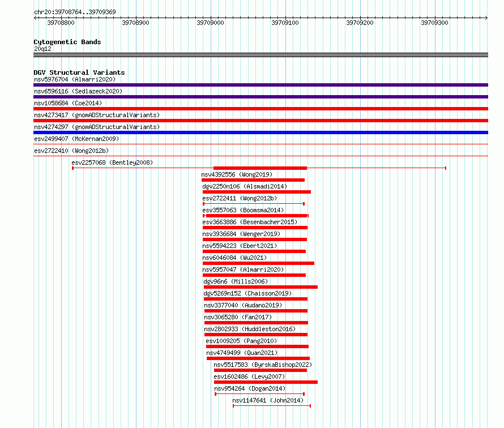Click the blue bar under nsv4274297

[260, 132]
